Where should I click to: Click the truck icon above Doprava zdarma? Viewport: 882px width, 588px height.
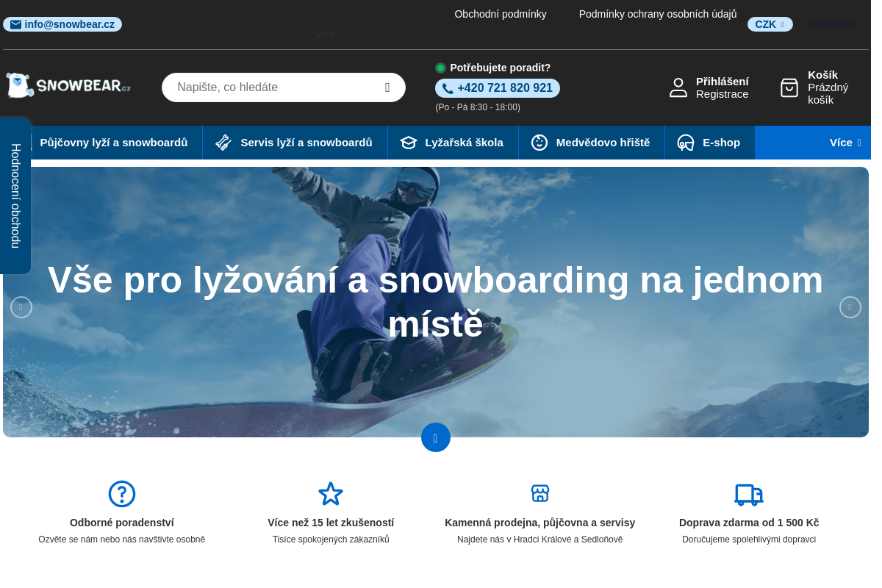749,494
